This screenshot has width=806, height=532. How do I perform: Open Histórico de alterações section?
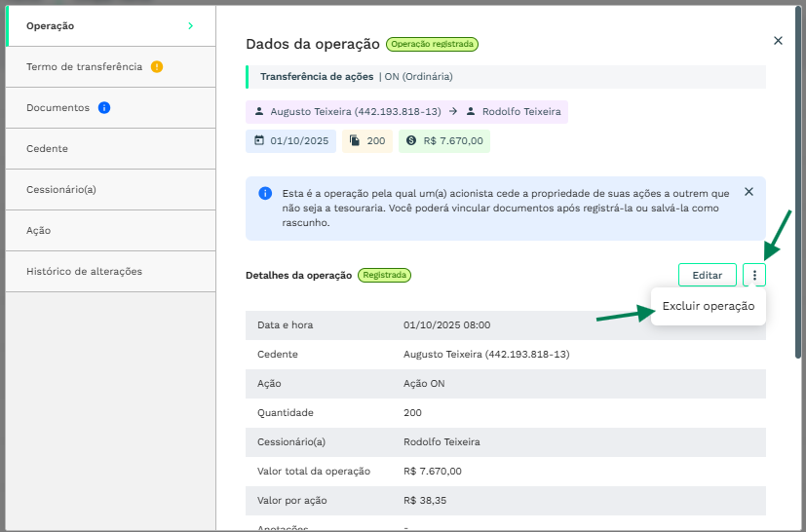[84, 272]
